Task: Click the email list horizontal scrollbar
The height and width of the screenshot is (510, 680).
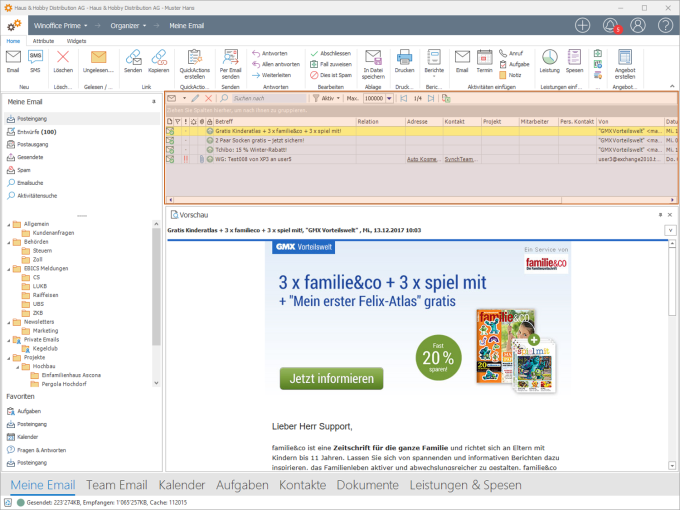Action: (368, 200)
